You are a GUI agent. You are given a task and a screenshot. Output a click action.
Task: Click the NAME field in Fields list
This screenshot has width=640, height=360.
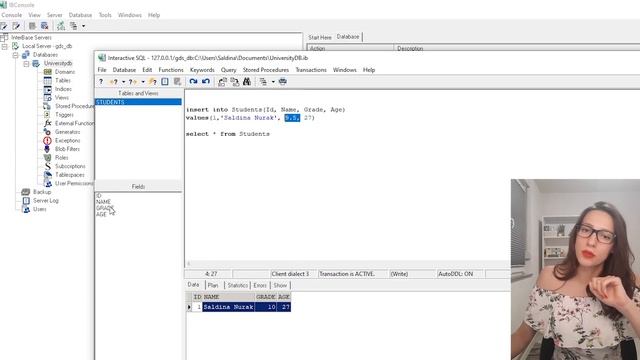[103, 202]
